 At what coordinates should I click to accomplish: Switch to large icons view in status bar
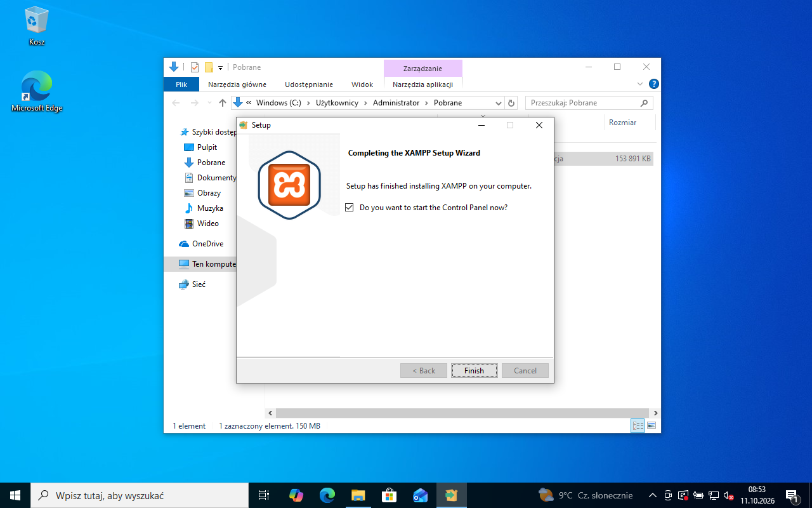click(651, 425)
